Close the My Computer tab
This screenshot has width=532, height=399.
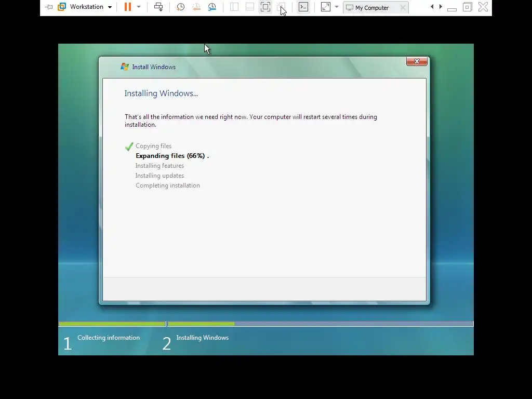click(403, 7)
